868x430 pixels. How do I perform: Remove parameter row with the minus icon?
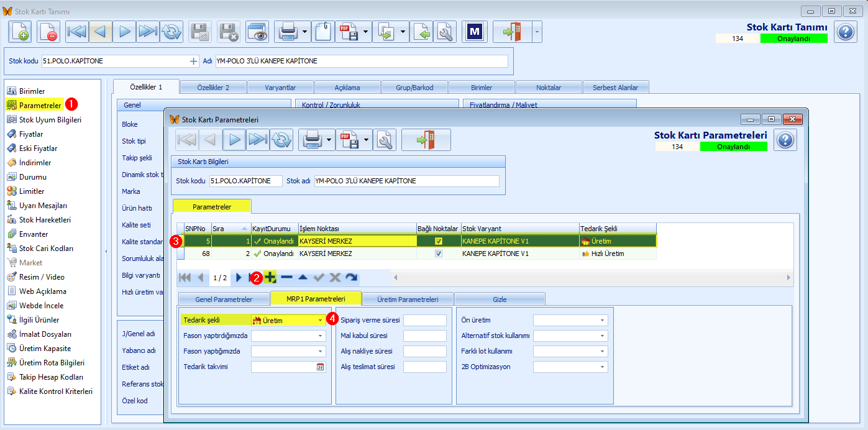286,277
